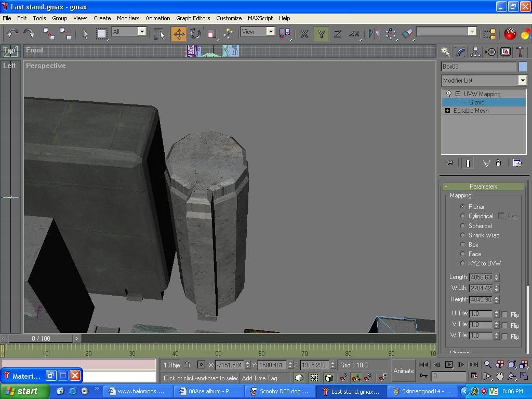Activate the Select and Rotate tool
The width and height of the screenshot is (532, 399).
pos(195,34)
